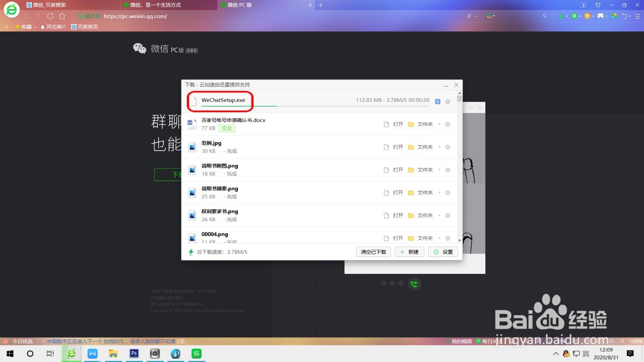Open the Windows Start menu
Screen dimensions: 644x362
(10, 354)
